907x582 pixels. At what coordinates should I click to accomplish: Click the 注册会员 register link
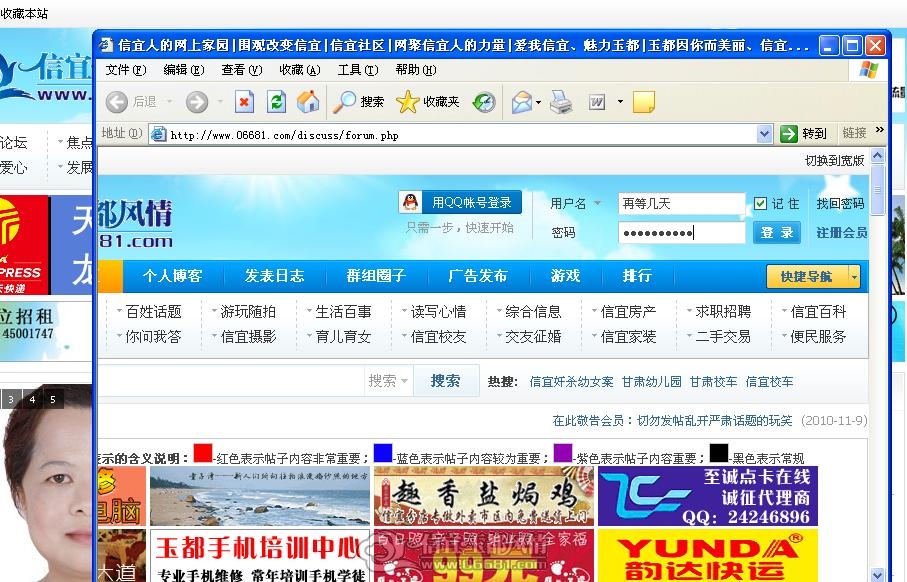tap(841, 233)
